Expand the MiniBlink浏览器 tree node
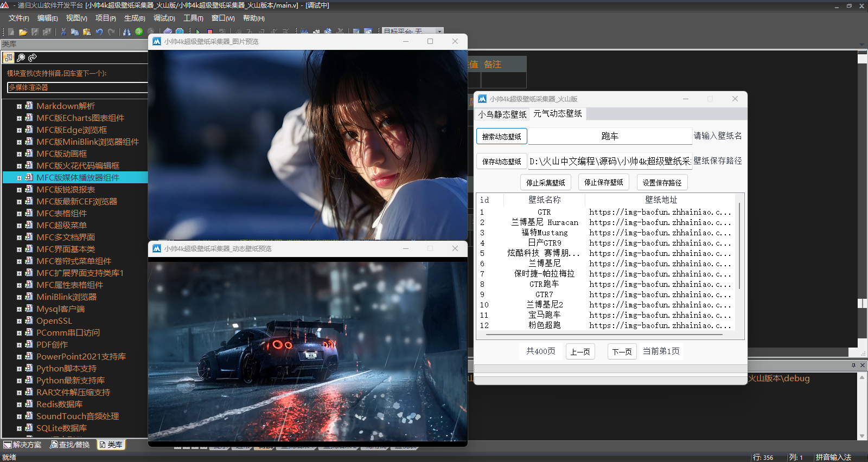868x462 pixels. [x=19, y=297]
